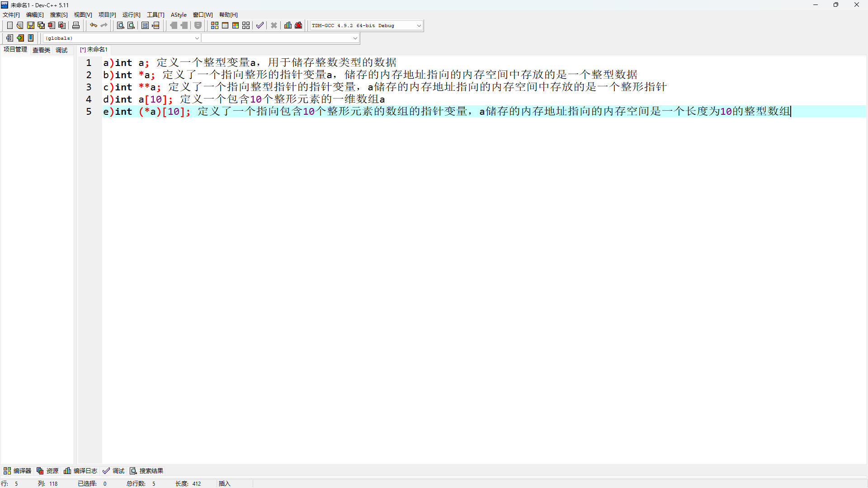The height and width of the screenshot is (488, 868).
Task: Click the Run window icon
Action: (x=225, y=25)
